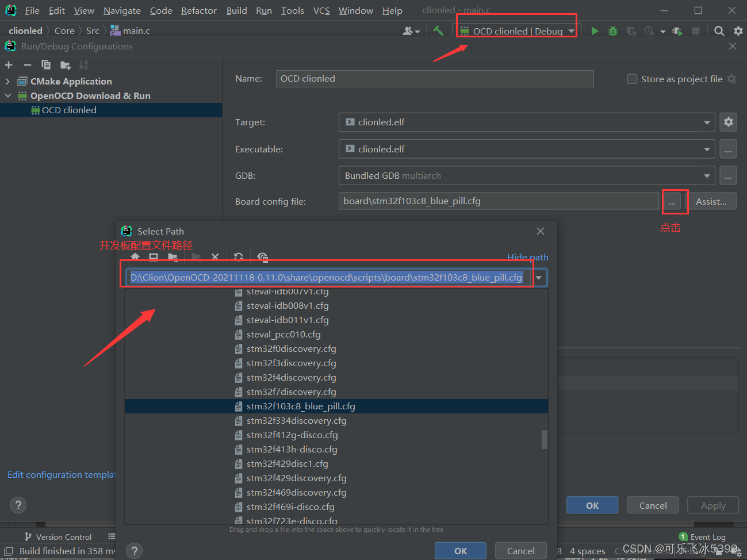Click sort configurations alphabetically icon
747x560 pixels.
tap(83, 65)
